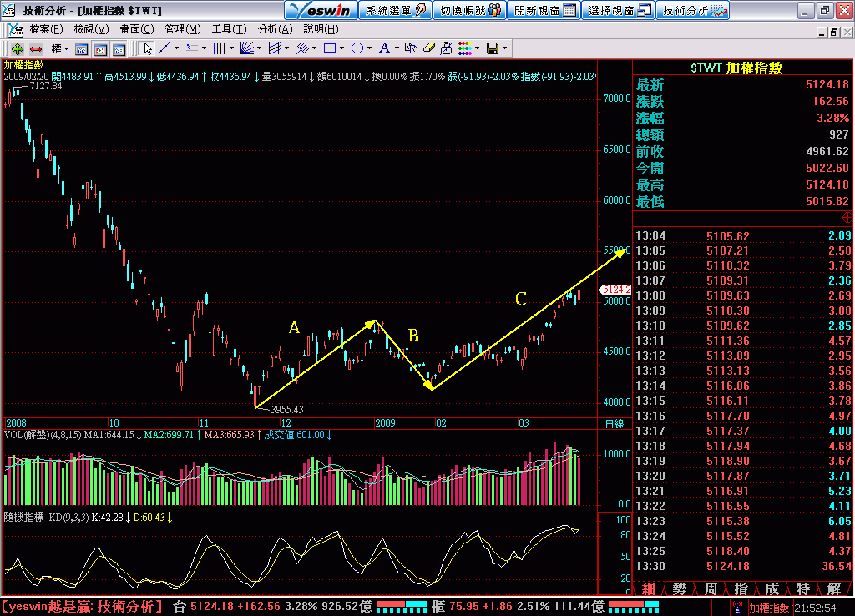Expand the vertical cycle lines dropdown arrow
The width and height of the screenshot is (855, 616).
[x=231, y=48]
